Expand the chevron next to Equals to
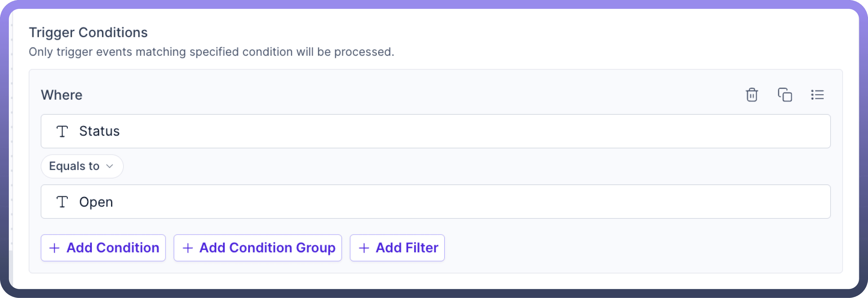The image size is (868, 298). coord(110,166)
